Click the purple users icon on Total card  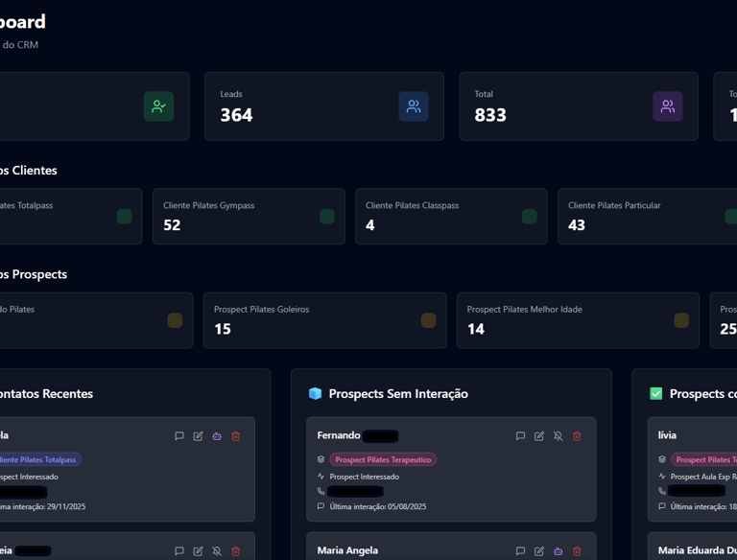pyautogui.click(x=668, y=106)
